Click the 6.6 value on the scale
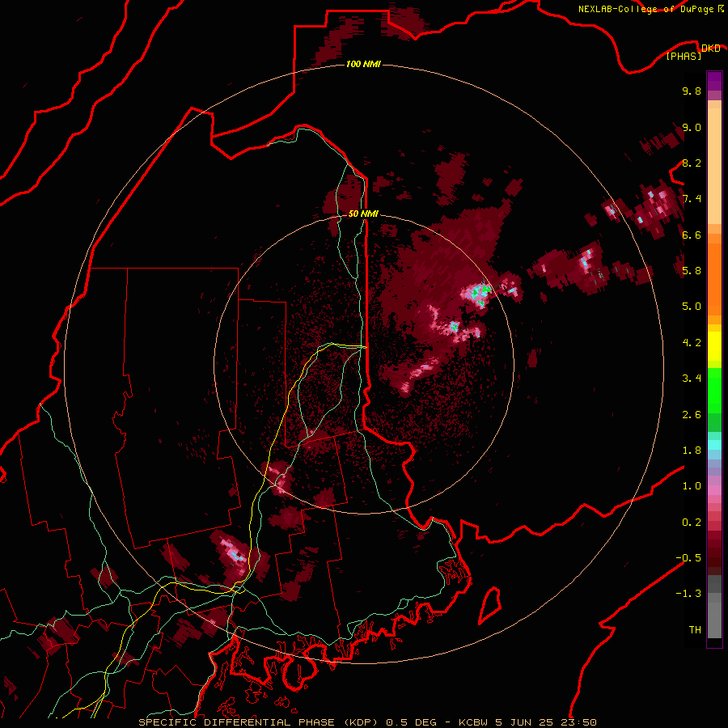The image size is (728, 728). 692,235
